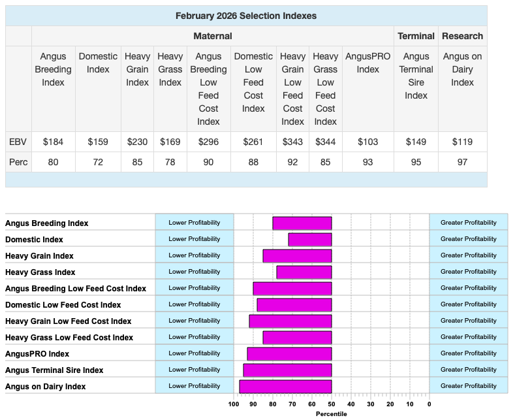Click the 90 percentile cell

coord(209,162)
